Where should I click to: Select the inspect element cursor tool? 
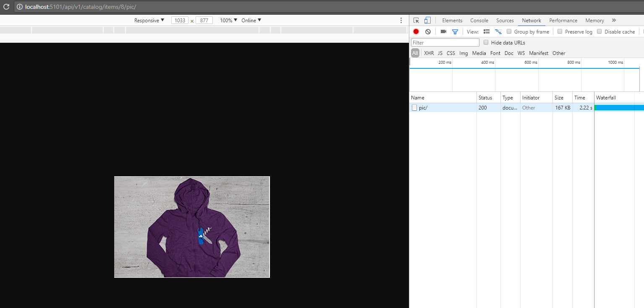coord(416,20)
